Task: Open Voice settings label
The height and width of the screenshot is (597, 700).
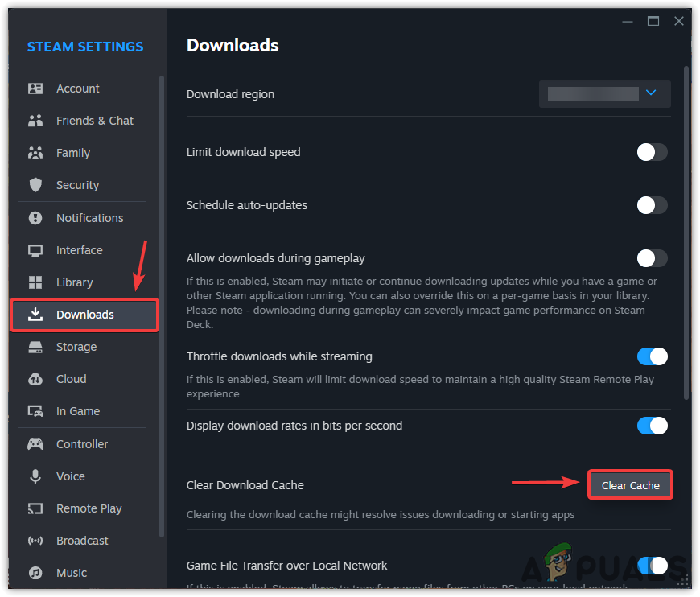Action: pyautogui.click(x=71, y=476)
